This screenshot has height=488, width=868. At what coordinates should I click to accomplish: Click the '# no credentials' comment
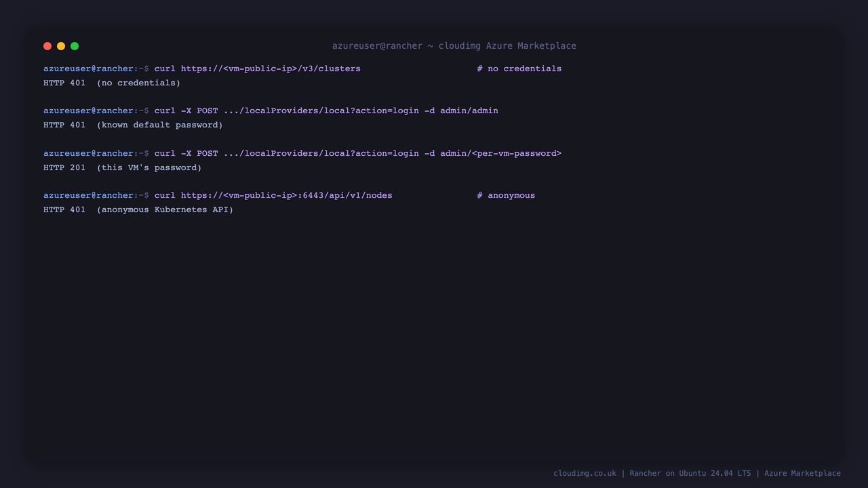click(x=519, y=68)
